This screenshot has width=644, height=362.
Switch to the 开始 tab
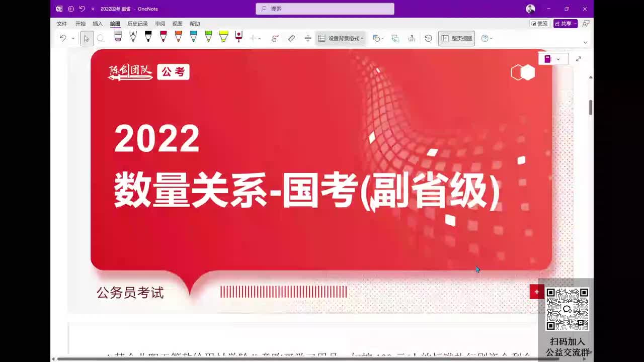(x=80, y=24)
